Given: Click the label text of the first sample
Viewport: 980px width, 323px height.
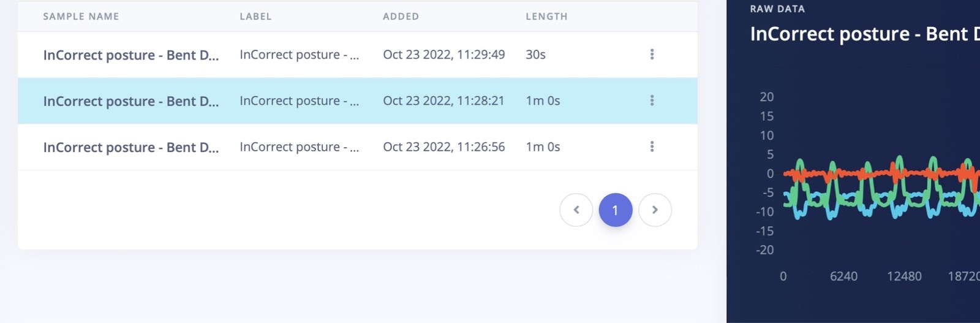Looking at the screenshot, I should [x=299, y=55].
